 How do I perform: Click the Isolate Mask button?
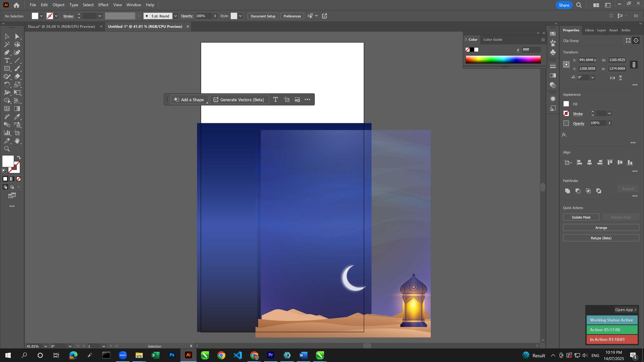coord(581,217)
